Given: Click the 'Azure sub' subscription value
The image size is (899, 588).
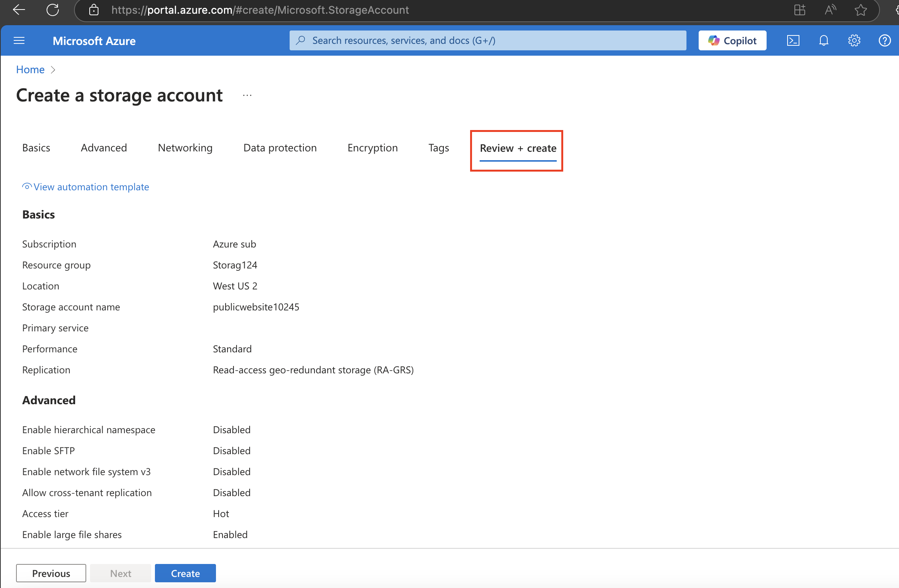Looking at the screenshot, I should 234,244.
